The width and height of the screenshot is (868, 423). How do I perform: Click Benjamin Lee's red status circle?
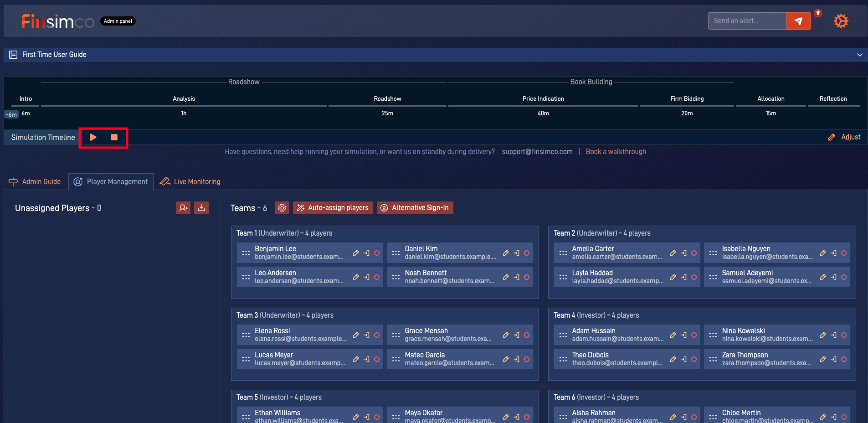(x=377, y=253)
